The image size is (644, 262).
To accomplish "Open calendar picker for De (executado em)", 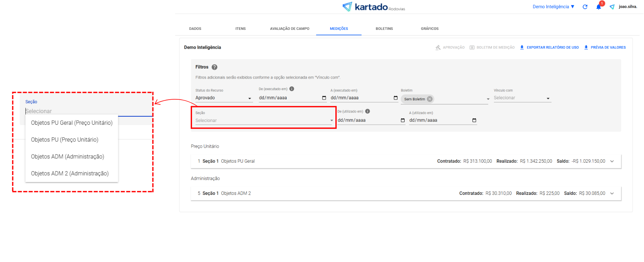I will 324,98.
